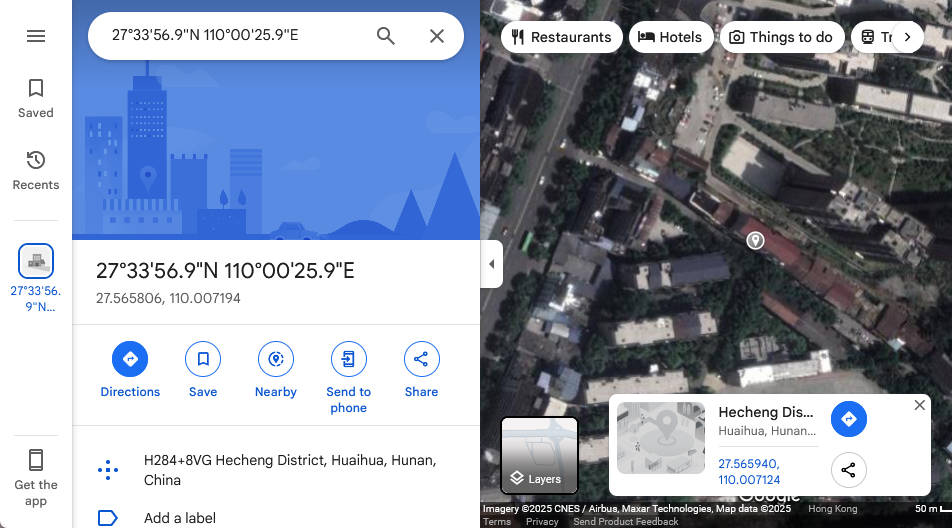Select the Hotels category chip
952x528 pixels.
pyautogui.click(x=670, y=37)
